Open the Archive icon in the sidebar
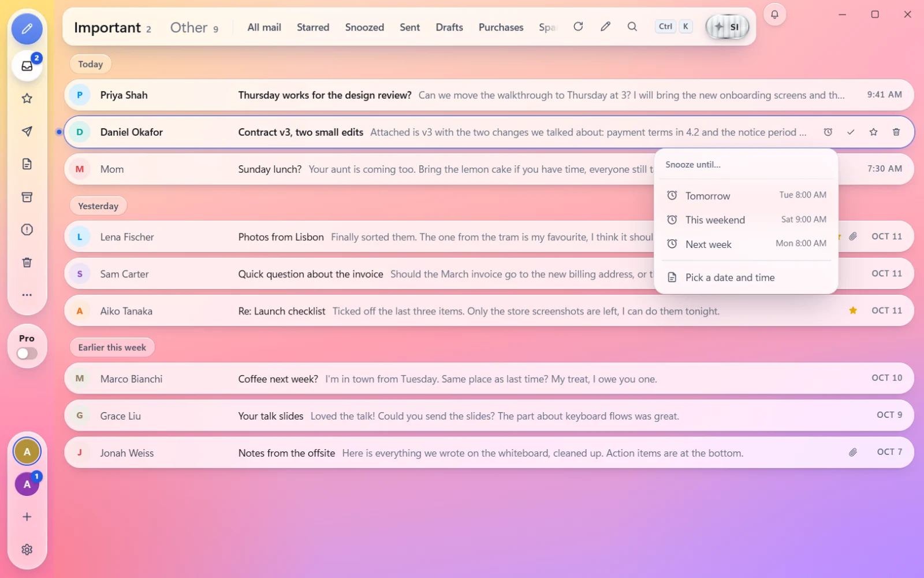Screen dimensions: 924x578 click(27, 197)
